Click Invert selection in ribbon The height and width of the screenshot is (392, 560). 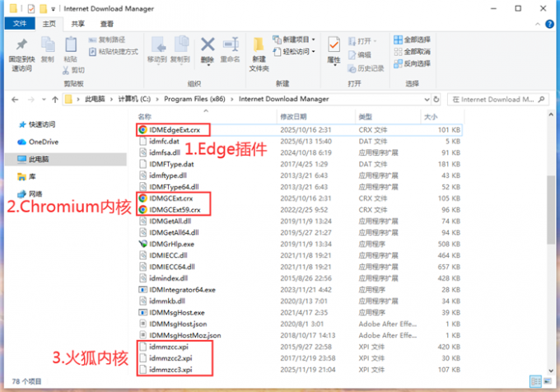tap(412, 63)
